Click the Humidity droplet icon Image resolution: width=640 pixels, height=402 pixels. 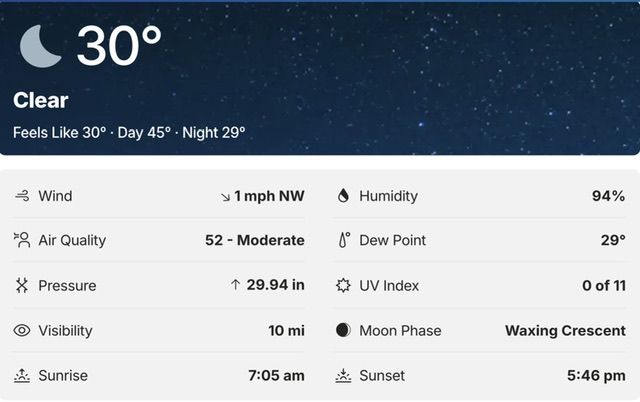(x=343, y=196)
